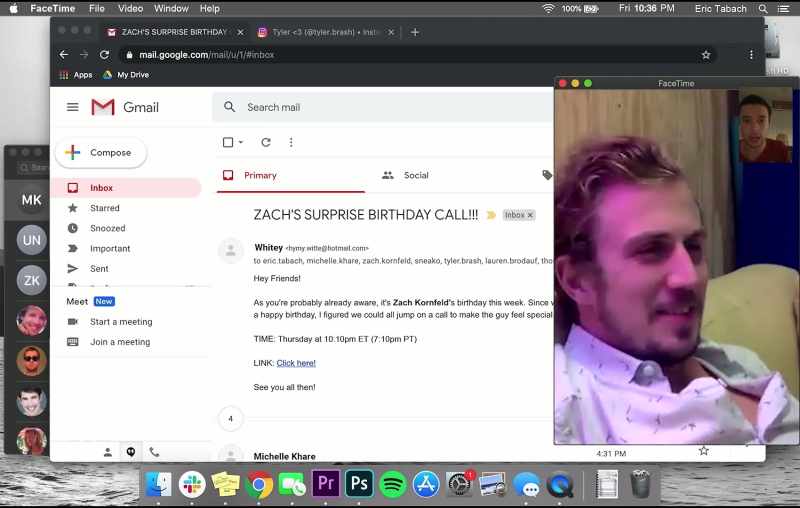Open the Hangouts phone calls tab icon

[x=154, y=452]
